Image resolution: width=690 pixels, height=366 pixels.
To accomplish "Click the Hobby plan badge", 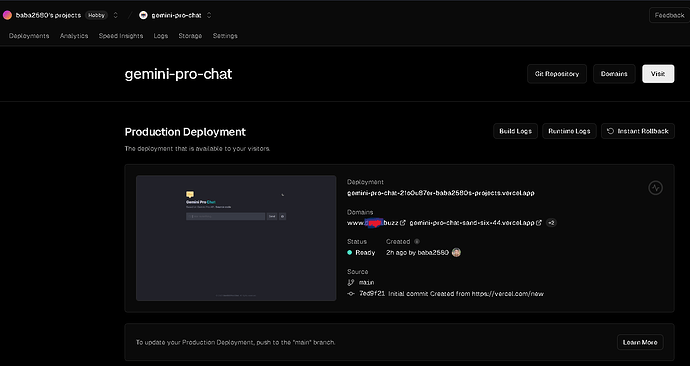I will (x=96, y=15).
